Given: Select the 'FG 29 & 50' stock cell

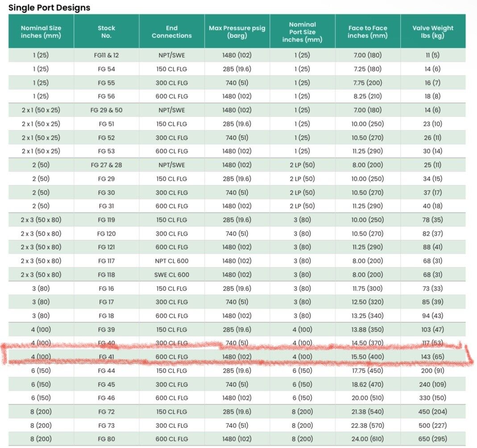Looking at the screenshot, I should click(x=106, y=110).
